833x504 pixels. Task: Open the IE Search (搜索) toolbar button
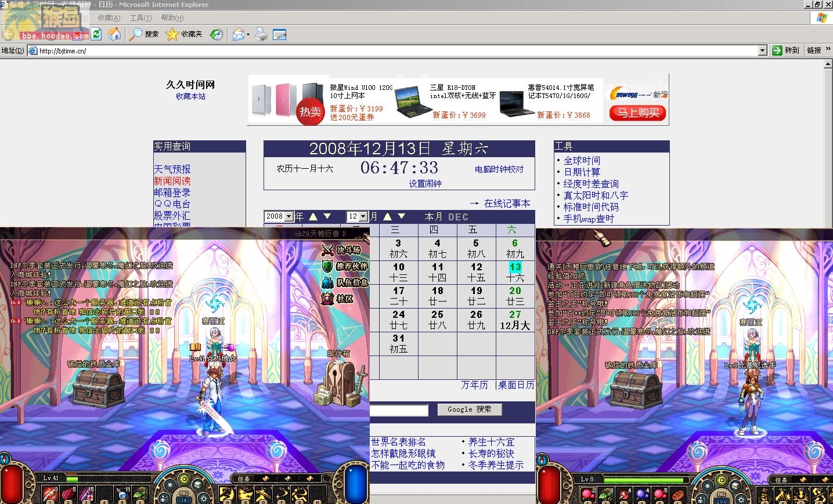coord(144,34)
